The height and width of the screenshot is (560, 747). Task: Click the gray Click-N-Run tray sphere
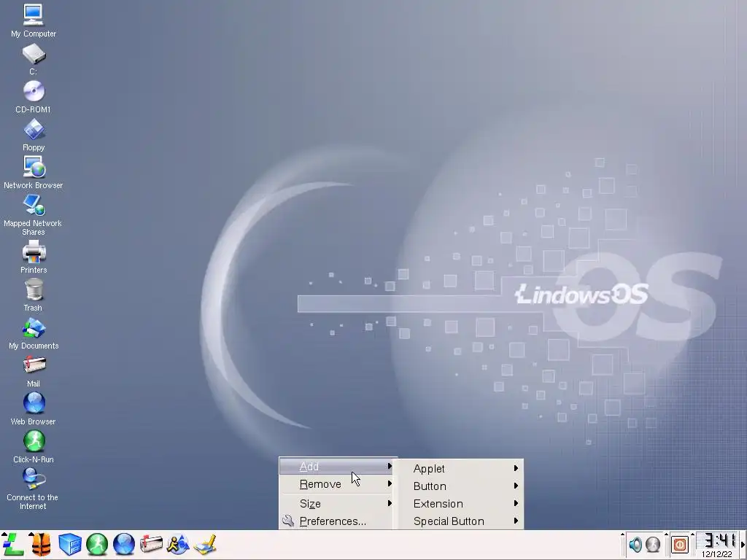pos(653,544)
